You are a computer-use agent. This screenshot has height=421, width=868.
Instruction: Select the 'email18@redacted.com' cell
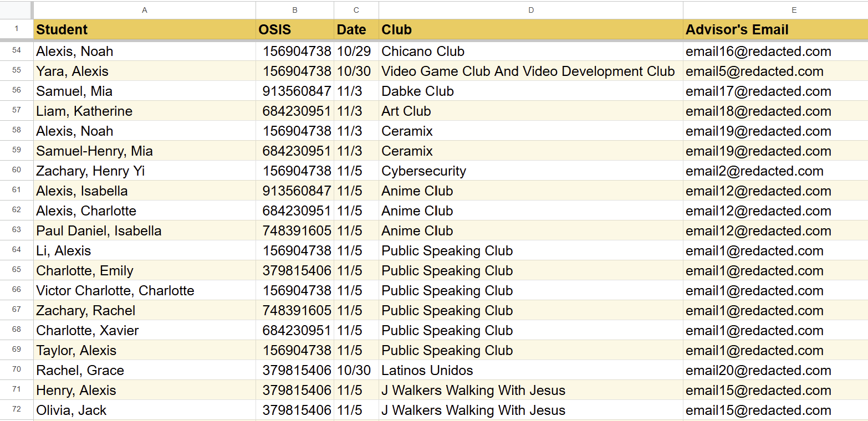point(775,111)
